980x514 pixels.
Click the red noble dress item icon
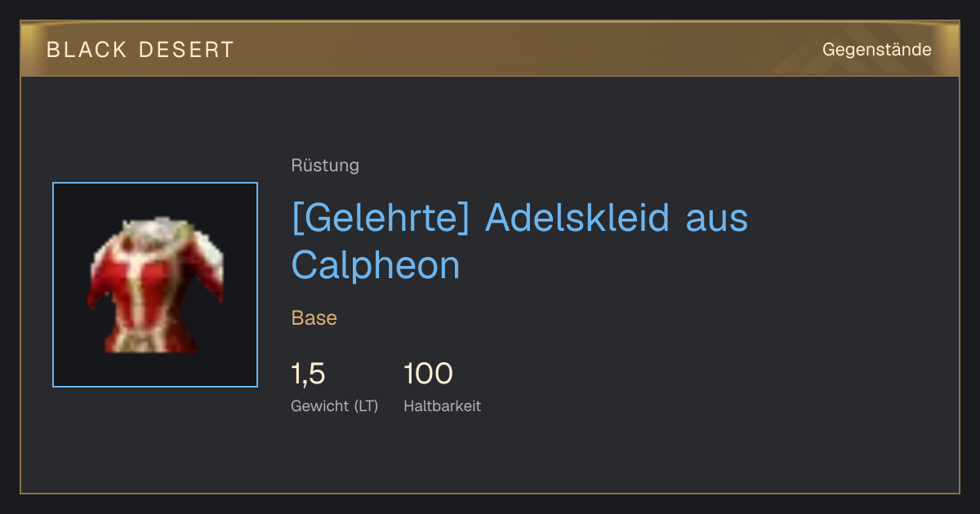point(155,285)
